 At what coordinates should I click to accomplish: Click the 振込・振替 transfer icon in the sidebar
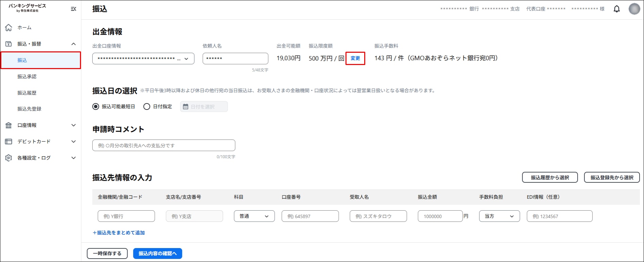pos(9,44)
